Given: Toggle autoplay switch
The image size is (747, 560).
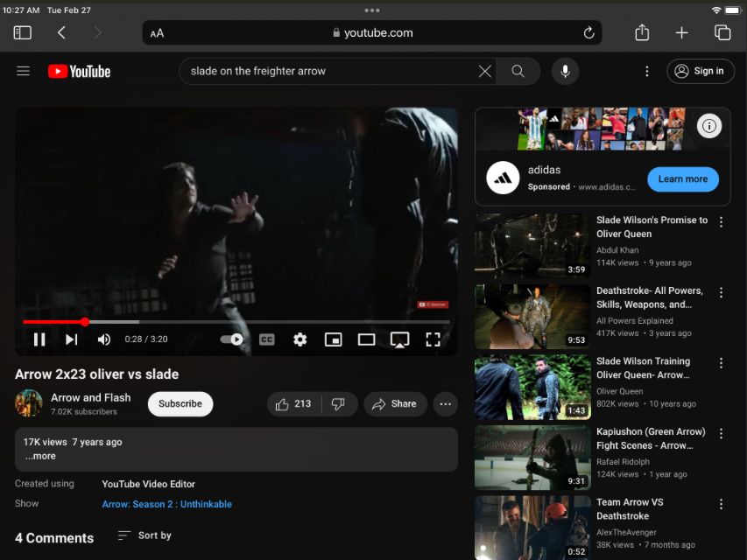Looking at the screenshot, I should [231, 339].
